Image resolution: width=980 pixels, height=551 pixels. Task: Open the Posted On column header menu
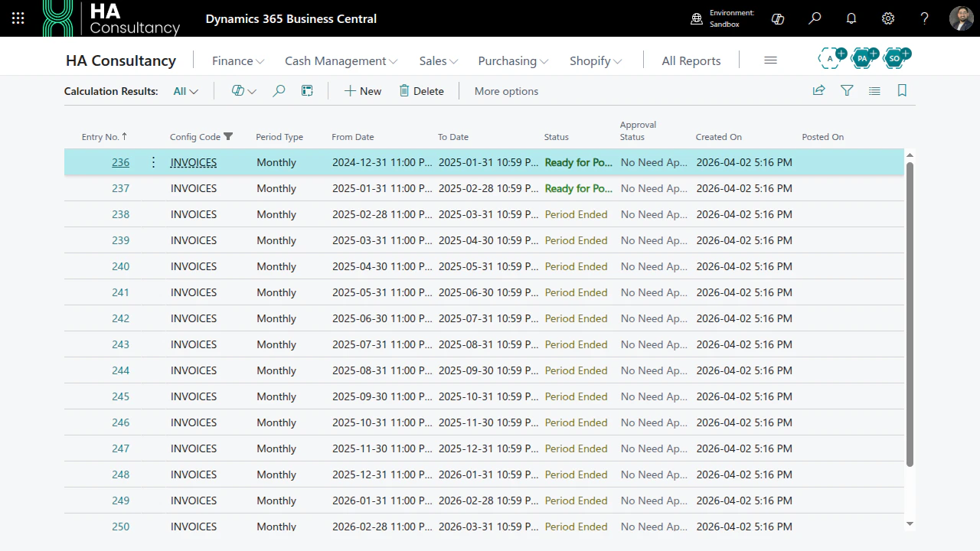click(823, 137)
